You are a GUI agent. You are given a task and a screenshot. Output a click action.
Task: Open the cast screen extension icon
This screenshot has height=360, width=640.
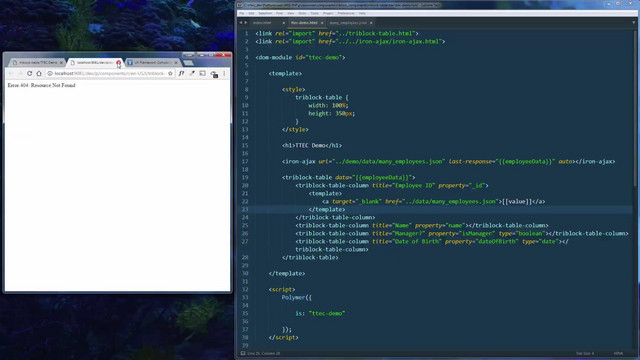[202, 73]
